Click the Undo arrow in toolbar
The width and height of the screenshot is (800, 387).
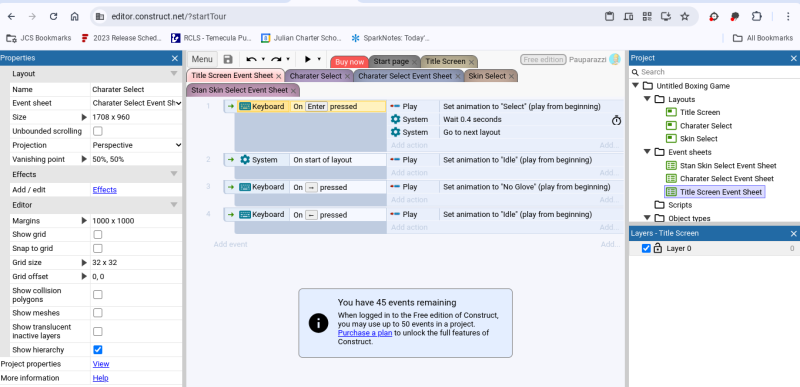(x=251, y=59)
